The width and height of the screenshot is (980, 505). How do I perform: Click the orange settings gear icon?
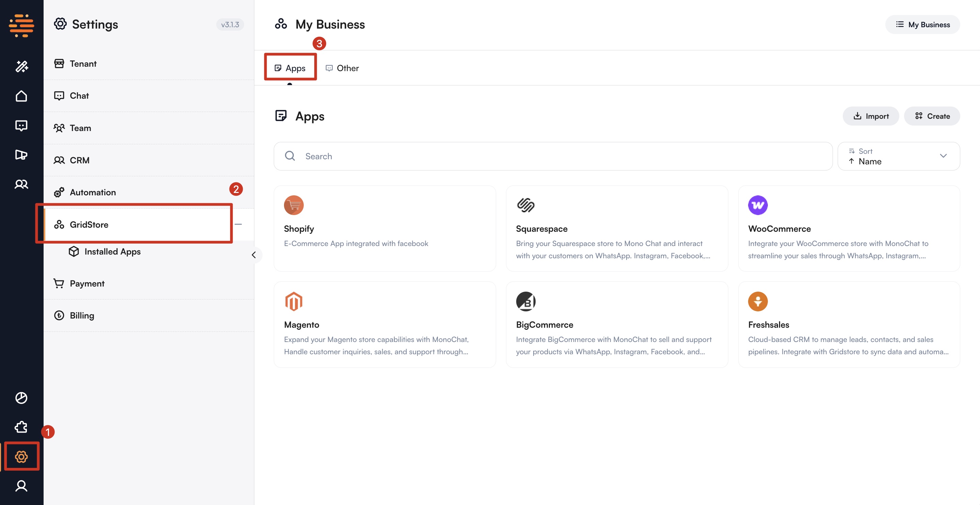[21, 456]
